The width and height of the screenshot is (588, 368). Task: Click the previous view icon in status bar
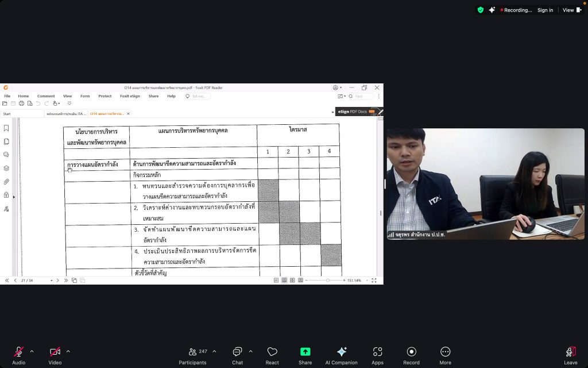pos(74,281)
